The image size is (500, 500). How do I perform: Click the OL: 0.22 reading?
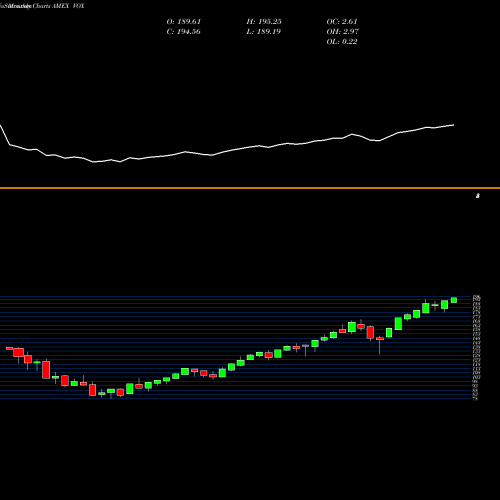pyautogui.click(x=342, y=42)
